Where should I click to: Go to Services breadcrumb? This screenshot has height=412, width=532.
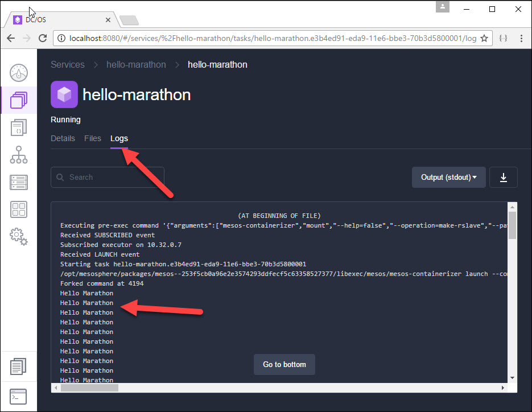[x=68, y=64]
